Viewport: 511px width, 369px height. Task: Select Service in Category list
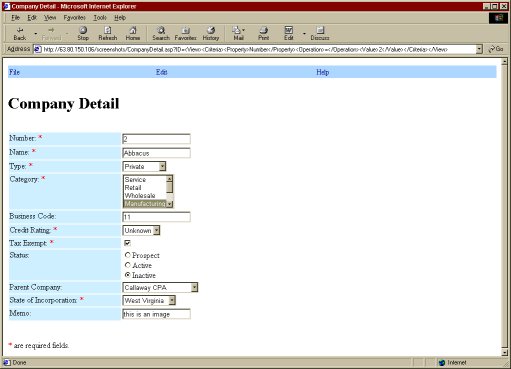[144, 179]
